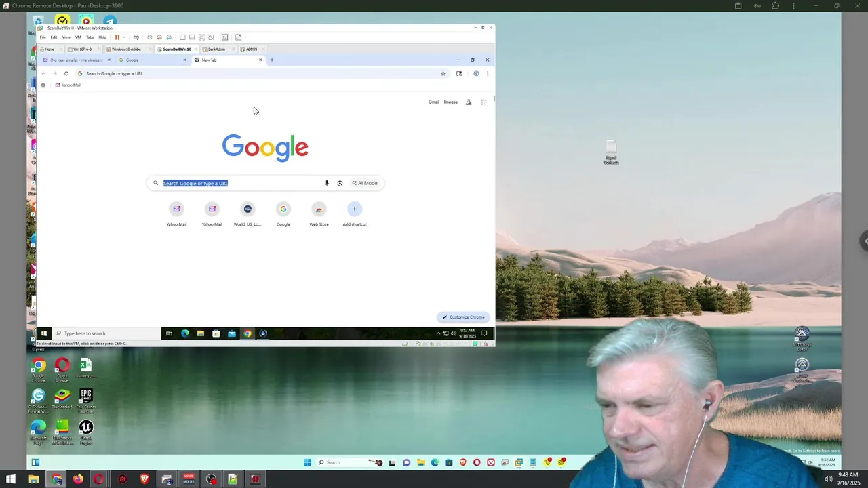Open File Explorer in the guest taskbar
The height and width of the screenshot is (488, 868).
point(201,333)
